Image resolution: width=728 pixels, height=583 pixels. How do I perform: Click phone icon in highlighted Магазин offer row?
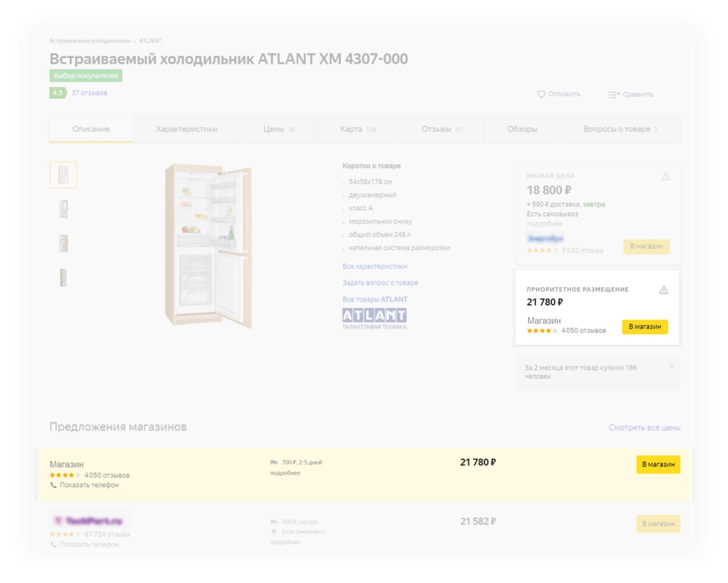pos(53,485)
